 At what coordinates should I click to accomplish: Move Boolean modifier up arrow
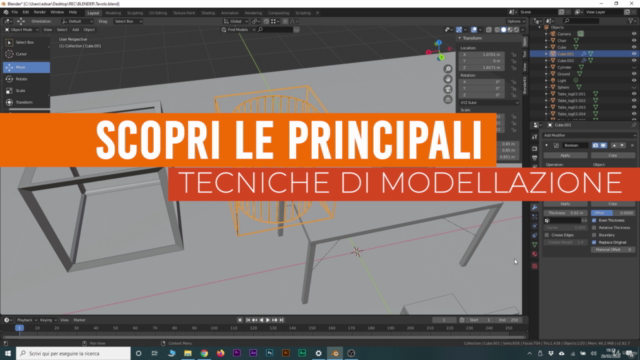pyautogui.click(x=614, y=145)
